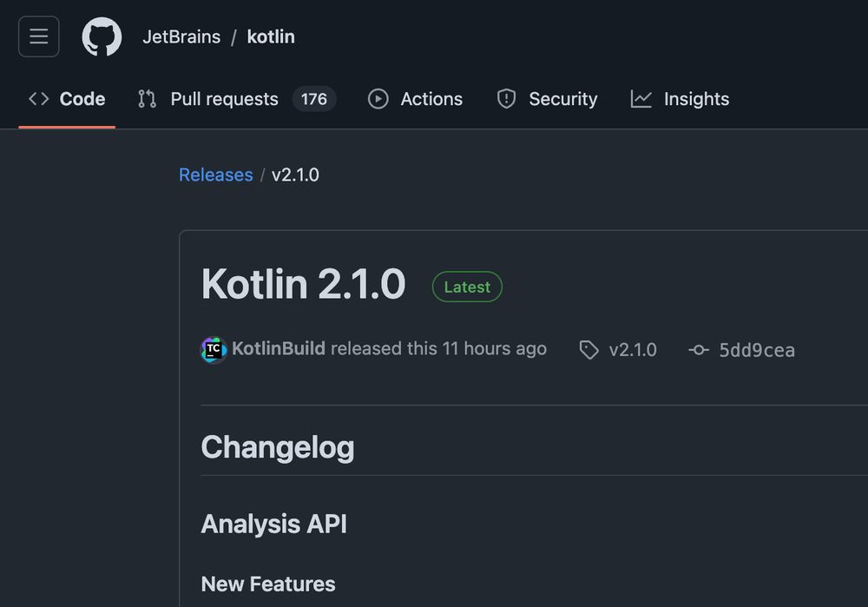Click the GitHub Octocat logo
This screenshot has width=868, height=607.
tap(102, 37)
